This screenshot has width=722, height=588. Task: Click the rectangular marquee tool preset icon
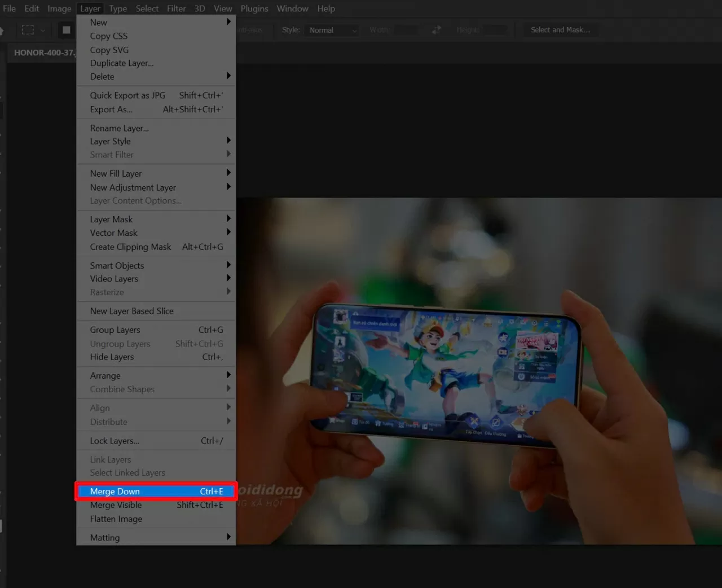click(x=28, y=30)
